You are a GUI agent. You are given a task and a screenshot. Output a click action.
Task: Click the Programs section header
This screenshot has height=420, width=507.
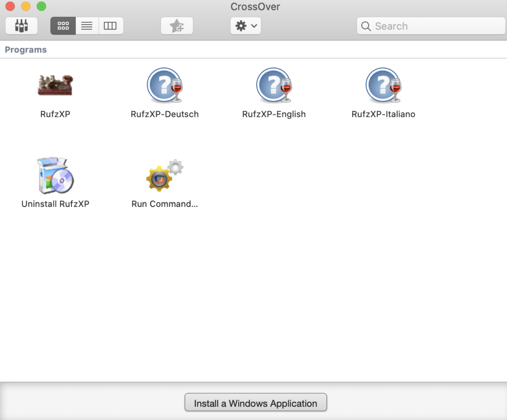point(26,50)
